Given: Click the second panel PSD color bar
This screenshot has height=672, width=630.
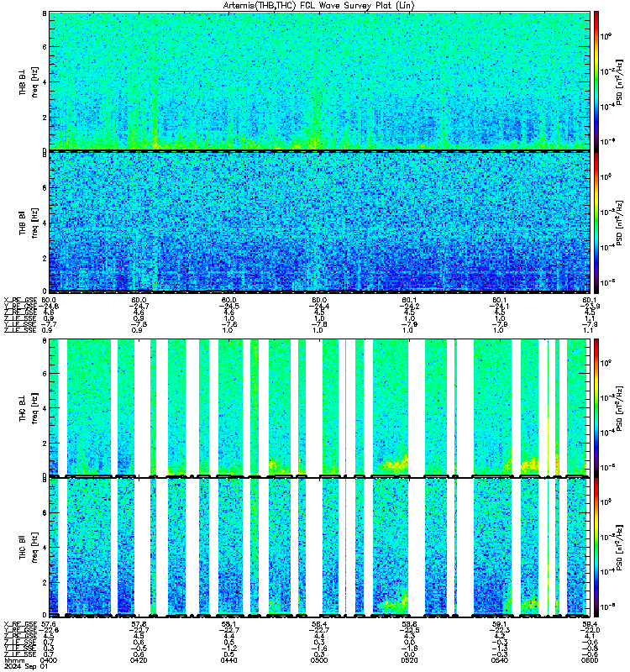Looking at the screenshot, I should pyautogui.click(x=596, y=222).
